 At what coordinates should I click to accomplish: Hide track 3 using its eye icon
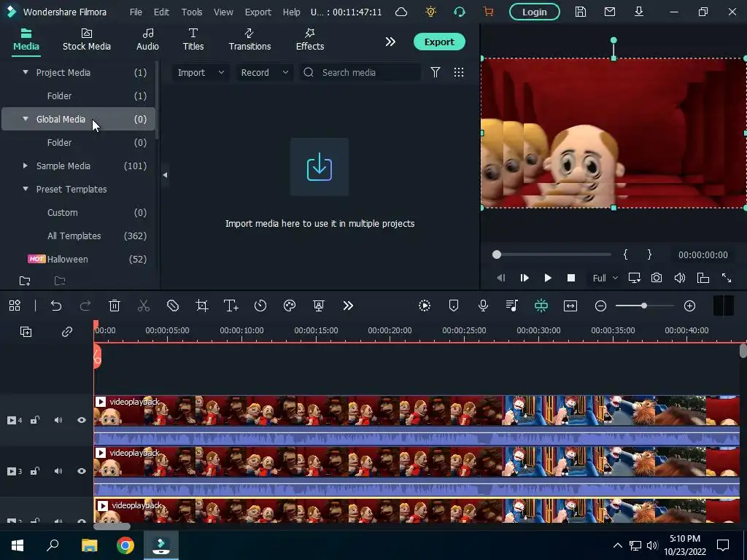[x=82, y=471]
